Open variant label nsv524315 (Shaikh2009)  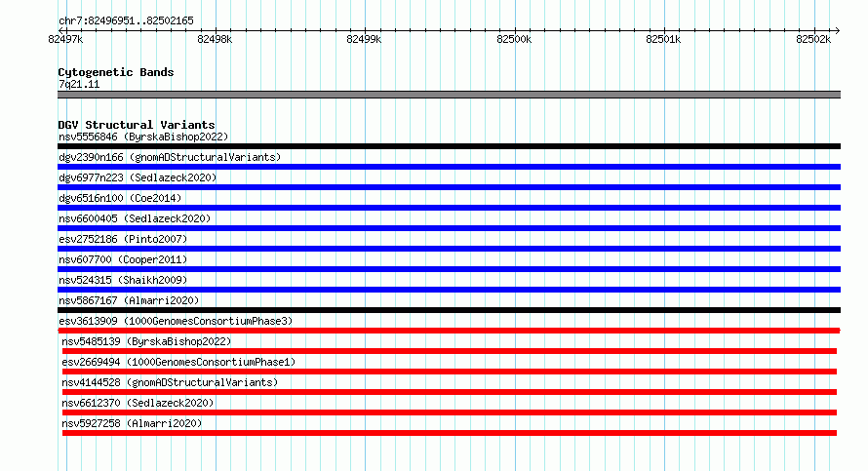[x=123, y=280]
